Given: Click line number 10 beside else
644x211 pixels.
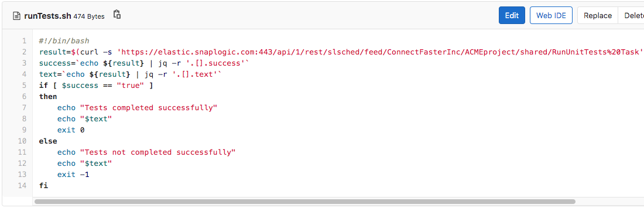Looking at the screenshot, I should pos(23,141).
